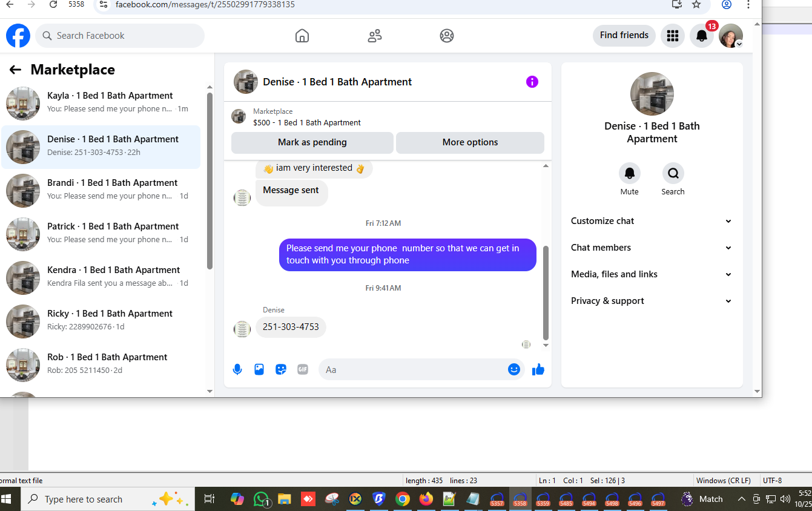
Task: Go back using the Marketplace arrow
Action: point(15,70)
